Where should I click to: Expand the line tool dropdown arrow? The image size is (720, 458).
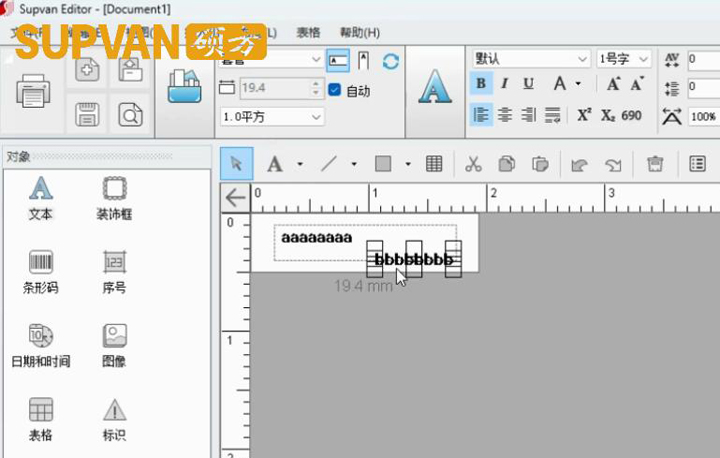tap(354, 164)
